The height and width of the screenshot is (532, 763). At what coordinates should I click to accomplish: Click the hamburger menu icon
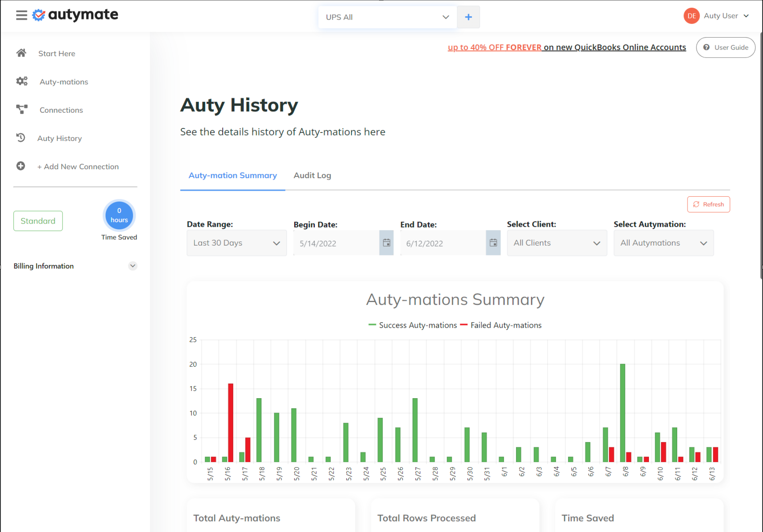(x=21, y=15)
